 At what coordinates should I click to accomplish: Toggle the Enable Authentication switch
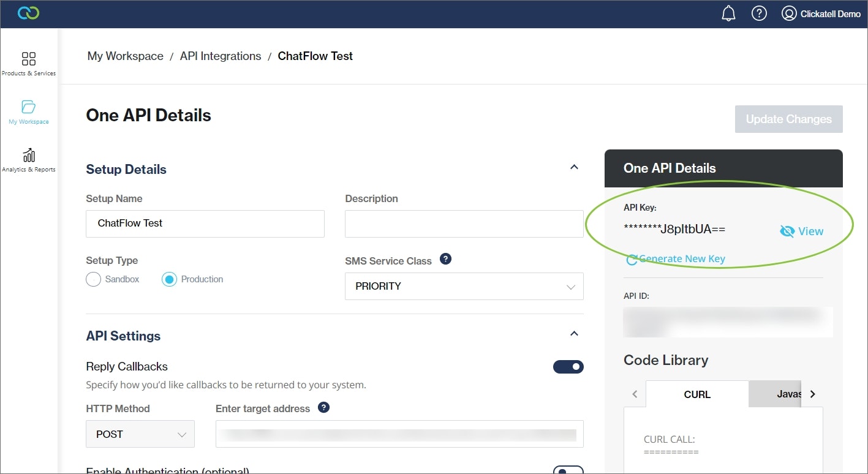568,470
